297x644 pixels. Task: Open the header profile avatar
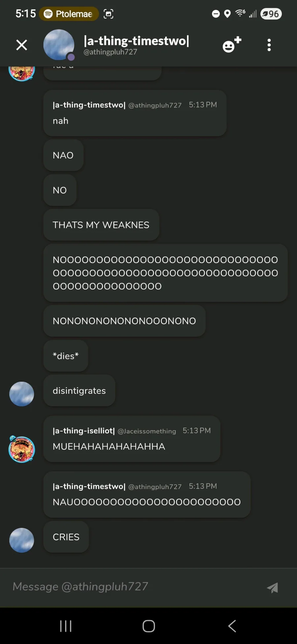[59, 45]
